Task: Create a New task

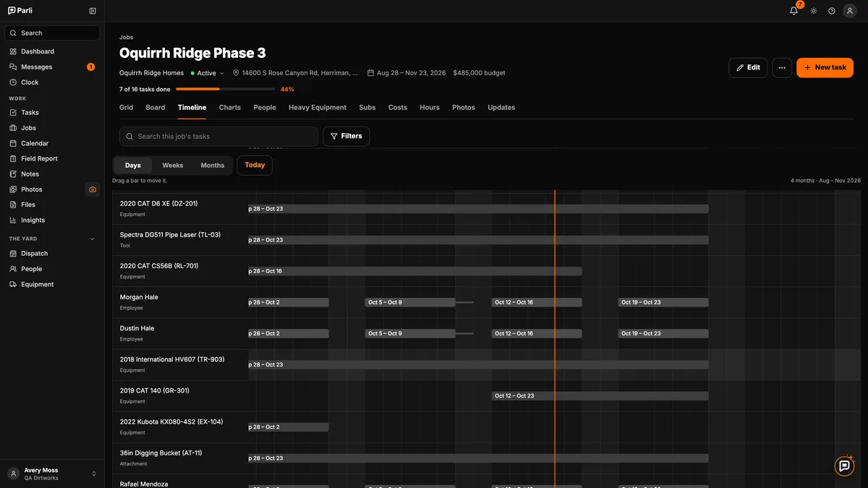Action: (825, 67)
